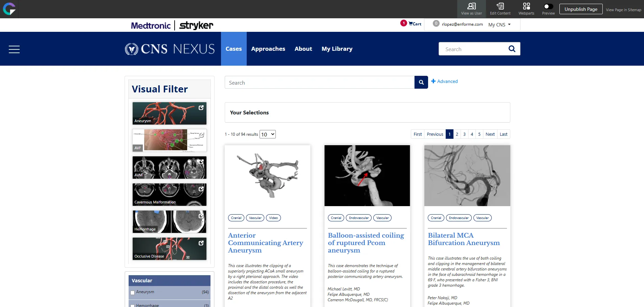This screenshot has width=644, height=307.
Task: Open external link icon on Aneurysm filter
Action: (x=201, y=108)
